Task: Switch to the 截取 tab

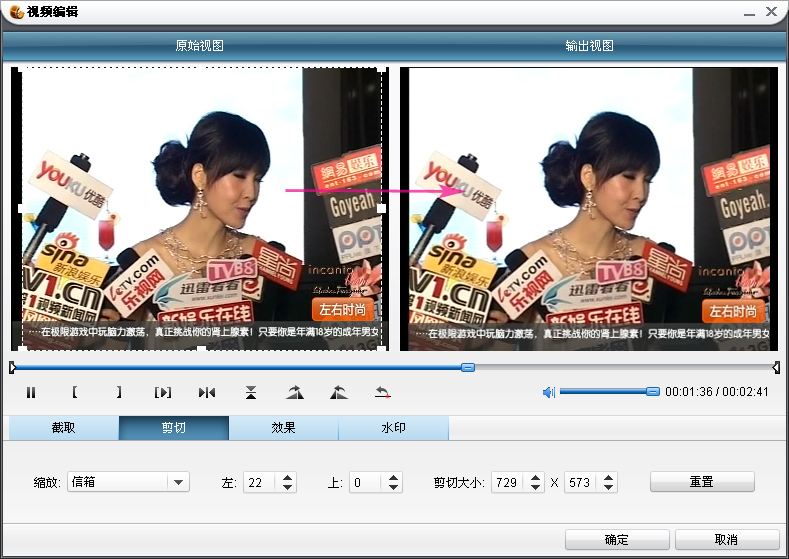Action: point(64,428)
